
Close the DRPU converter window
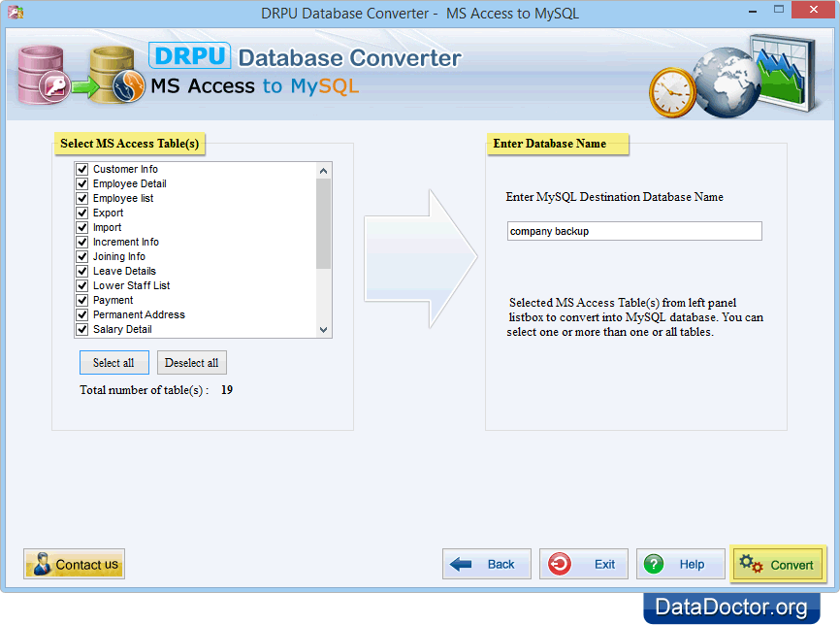(x=813, y=10)
